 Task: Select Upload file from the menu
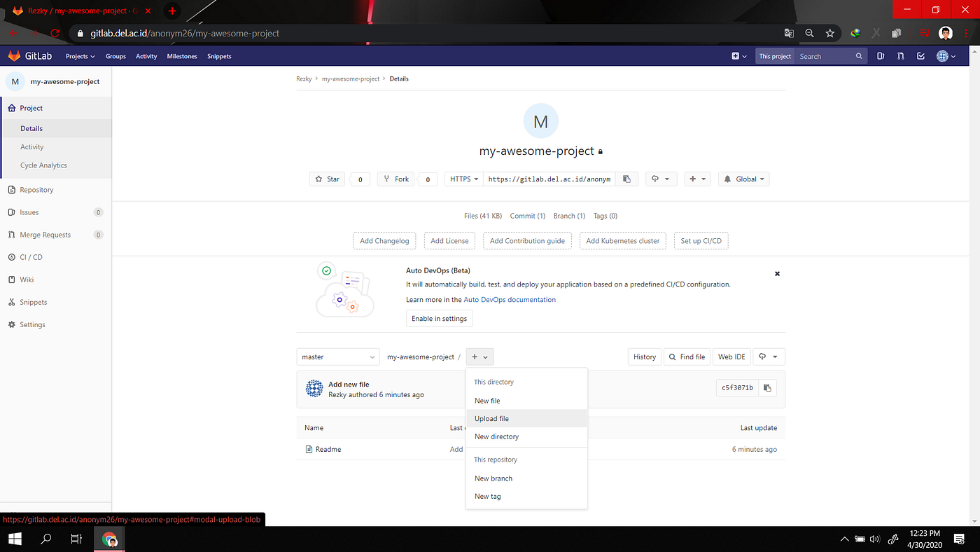(526, 418)
